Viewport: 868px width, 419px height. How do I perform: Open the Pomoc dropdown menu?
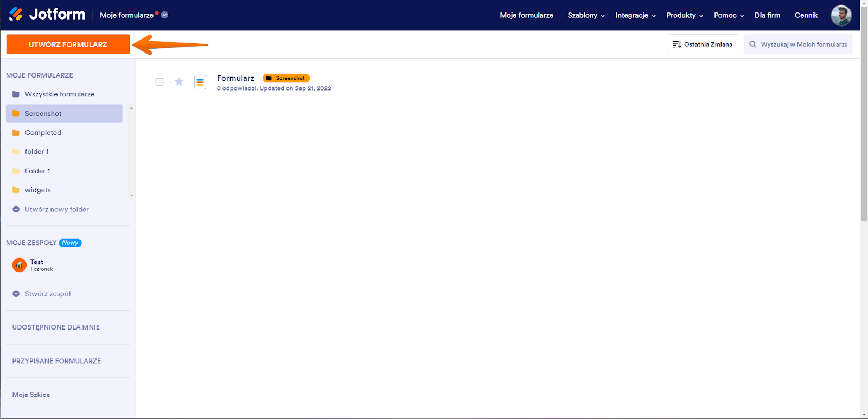pyautogui.click(x=729, y=15)
